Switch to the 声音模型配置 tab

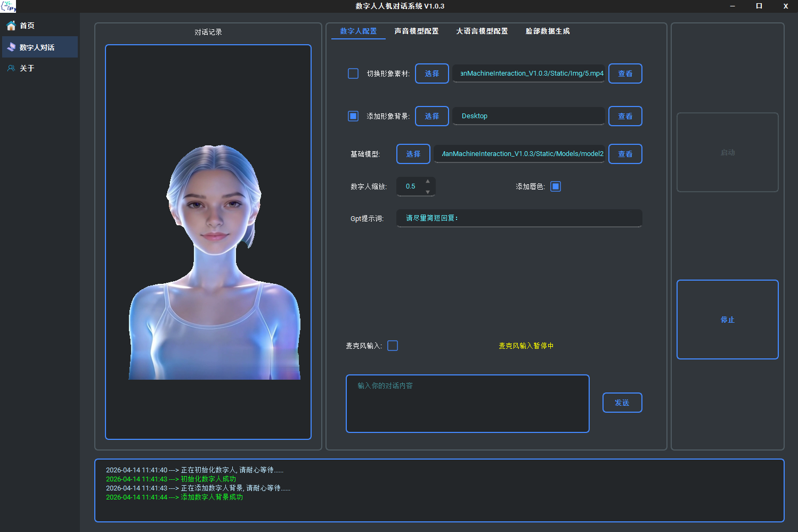click(x=416, y=31)
